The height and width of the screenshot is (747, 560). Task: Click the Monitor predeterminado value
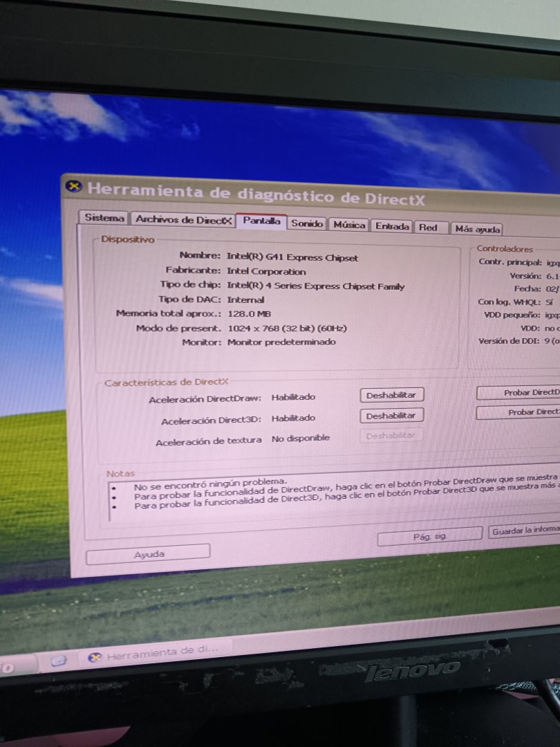coord(281,342)
